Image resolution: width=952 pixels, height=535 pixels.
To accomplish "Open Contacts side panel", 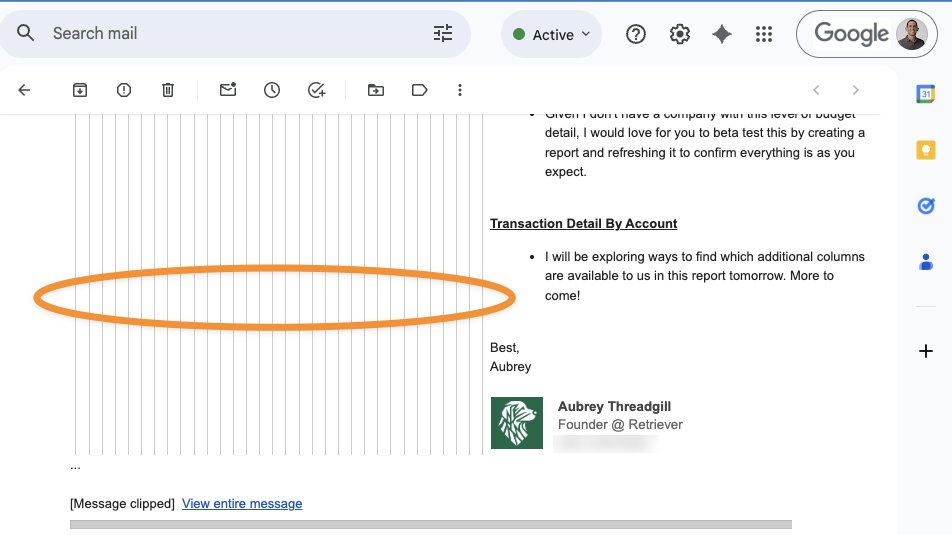I will (925, 262).
